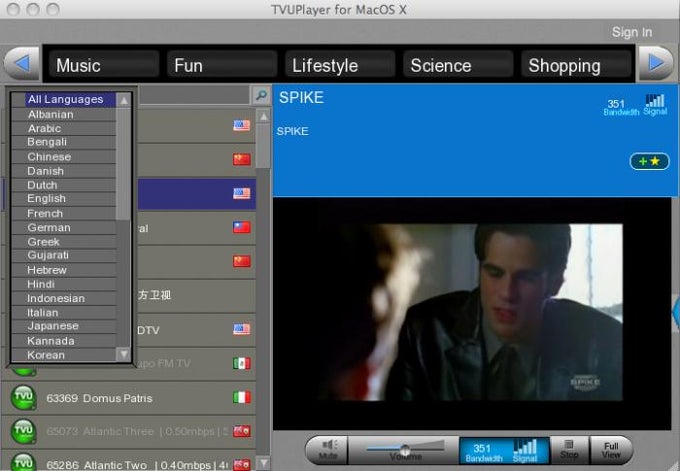Choose Kannada from the language list

coord(64,341)
